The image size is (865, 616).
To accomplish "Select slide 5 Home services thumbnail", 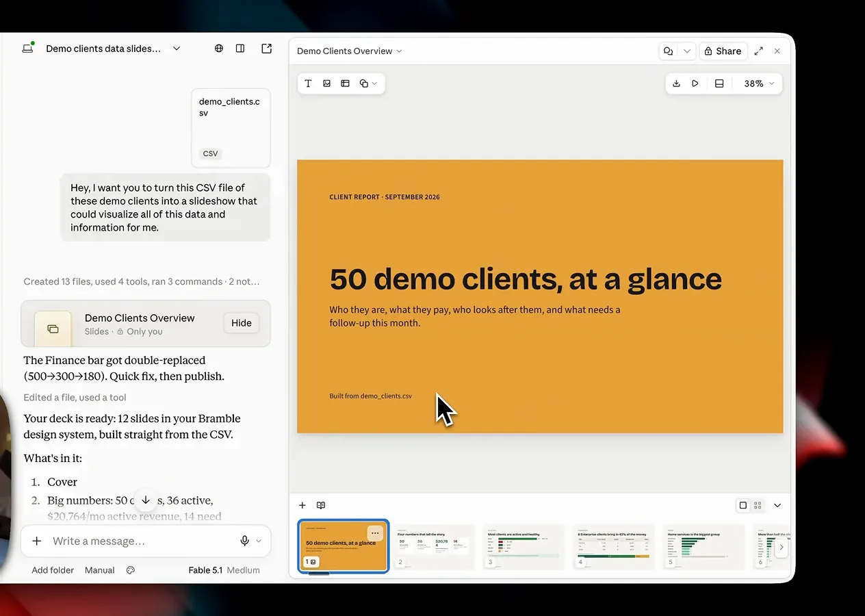I will 703,547.
